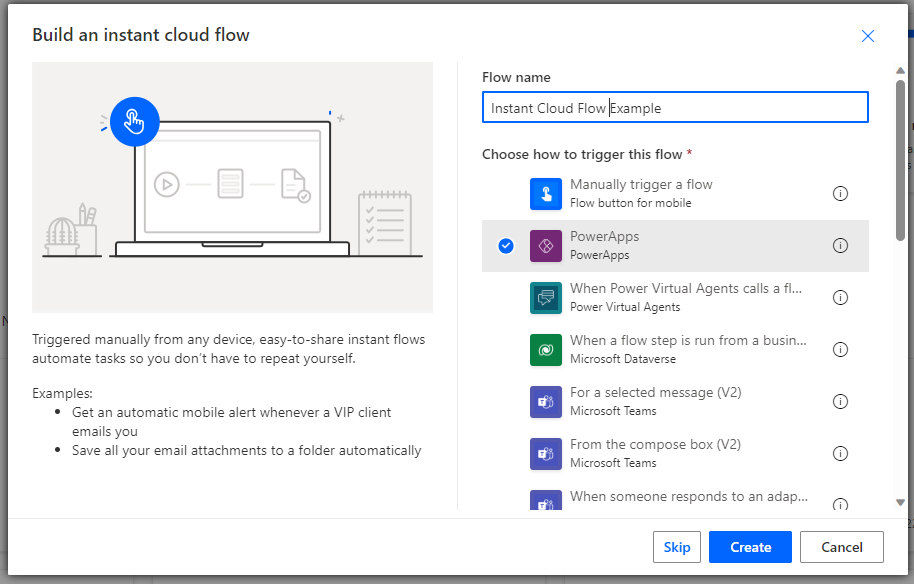This screenshot has width=914, height=584.
Task: Open info icon for PowerApps trigger
Action: [x=840, y=246]
